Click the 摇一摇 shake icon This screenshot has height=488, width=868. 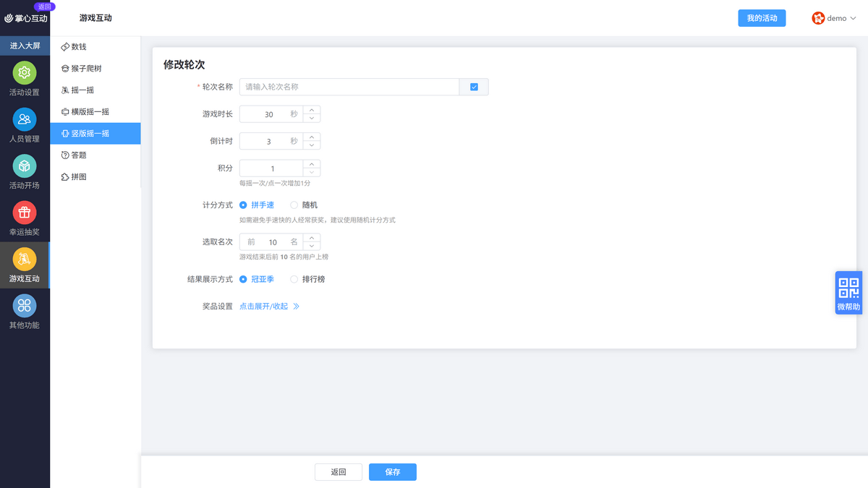pyautogui.click(x=65, y=90)
